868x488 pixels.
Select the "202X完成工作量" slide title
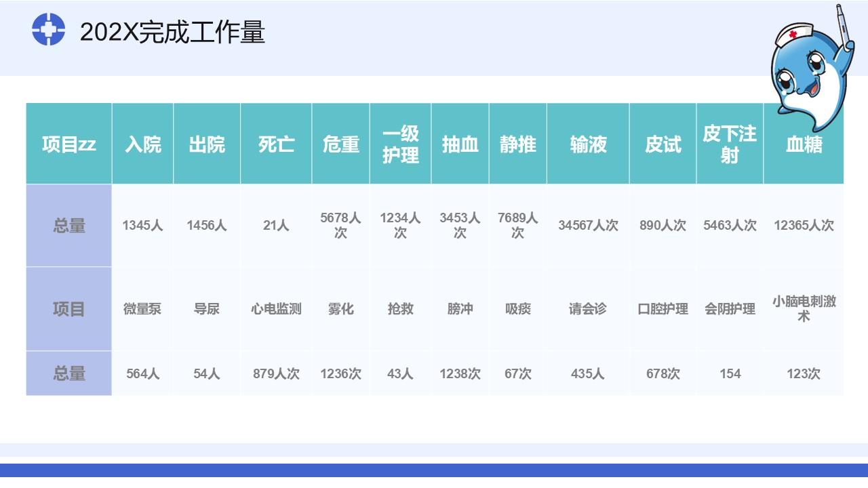click(172, 32)
